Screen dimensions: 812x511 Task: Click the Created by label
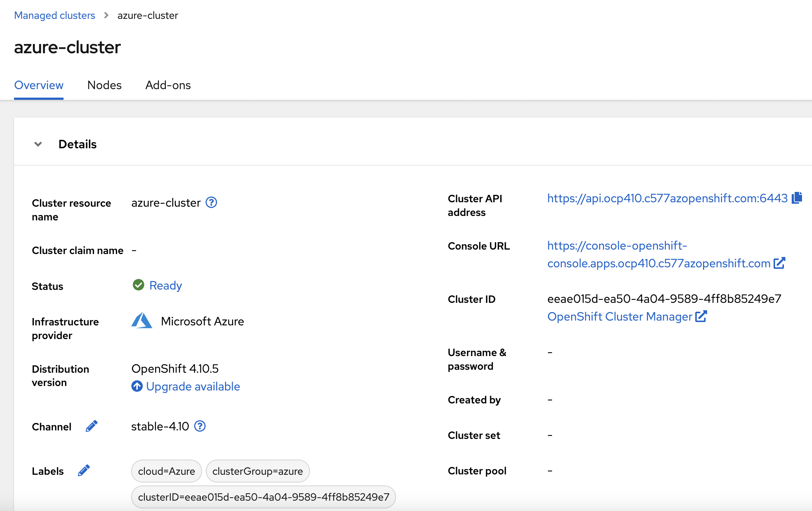coord(474,400)
